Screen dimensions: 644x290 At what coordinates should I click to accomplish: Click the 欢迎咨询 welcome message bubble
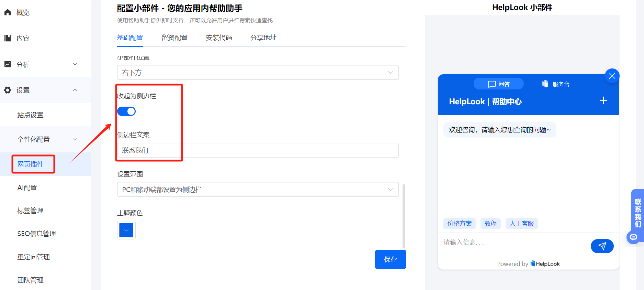tap(500, 130)
